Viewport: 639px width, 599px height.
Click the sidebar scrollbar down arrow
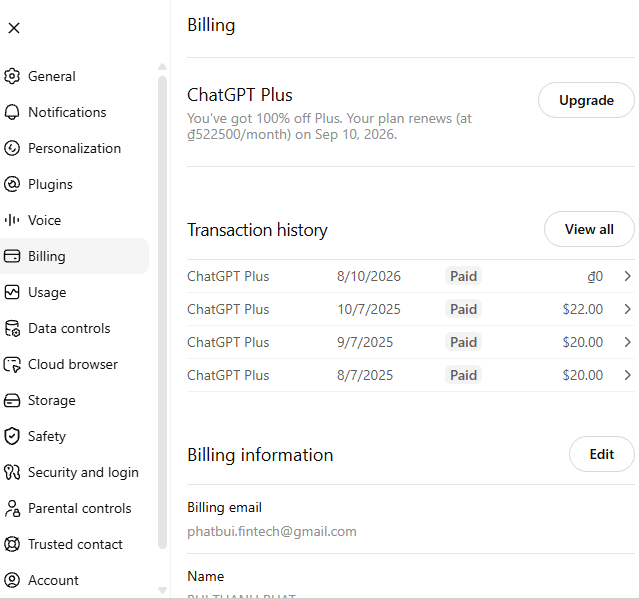pos(162,590)
